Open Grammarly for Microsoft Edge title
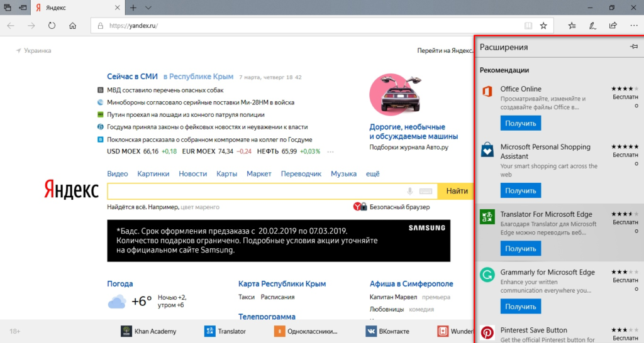 click(547, 272)
